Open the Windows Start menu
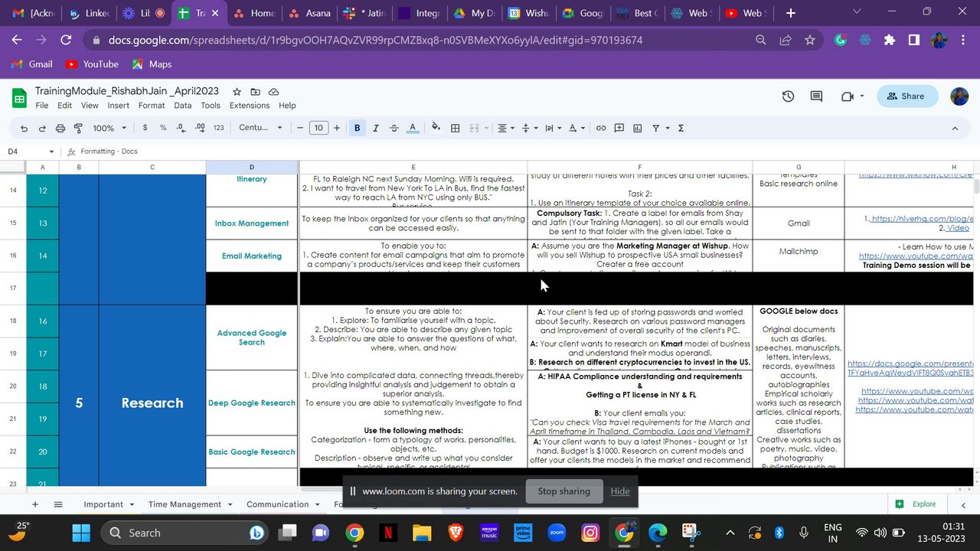The width and height of the screenshot is (980, 551). coord(81,533)
